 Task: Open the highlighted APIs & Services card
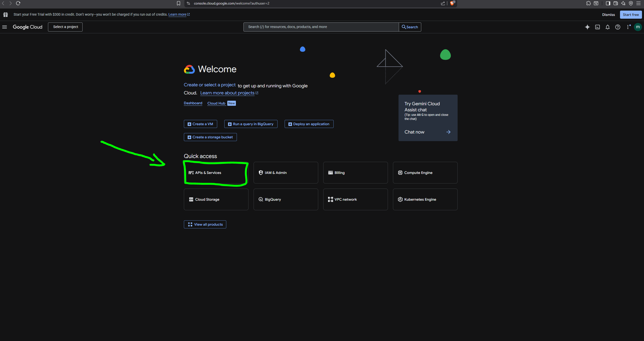216,173
